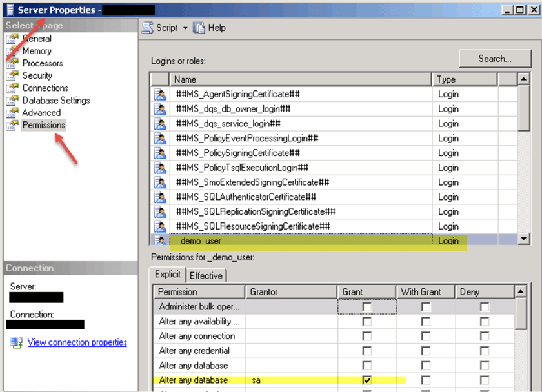
Task: Select the _demo_user login name
Action: (201, 241)
